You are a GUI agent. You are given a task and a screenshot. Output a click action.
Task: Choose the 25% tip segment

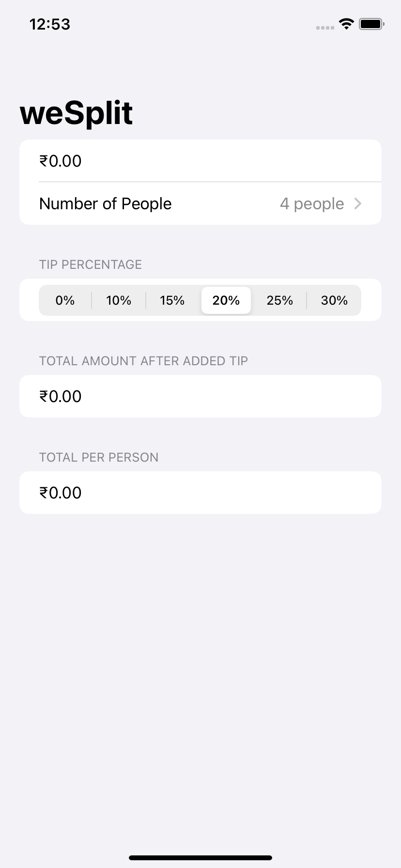(x=280, y=300)
